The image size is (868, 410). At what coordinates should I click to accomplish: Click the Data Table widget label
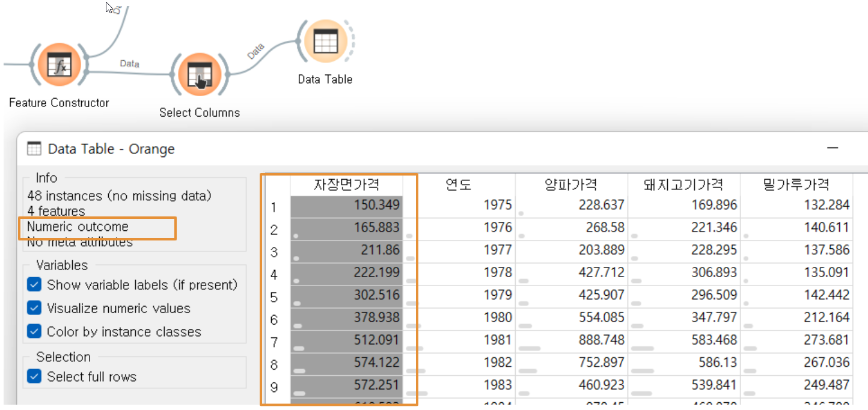pos(325,79)
